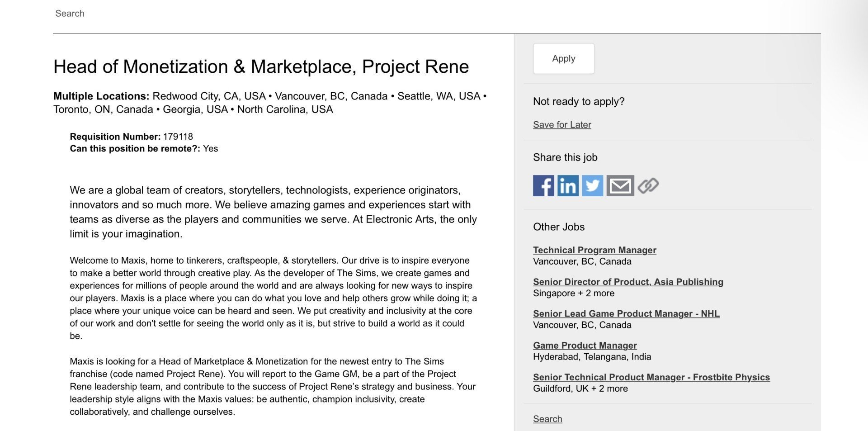
Task: Open the Save for Later link
Action: pos(562,125)
